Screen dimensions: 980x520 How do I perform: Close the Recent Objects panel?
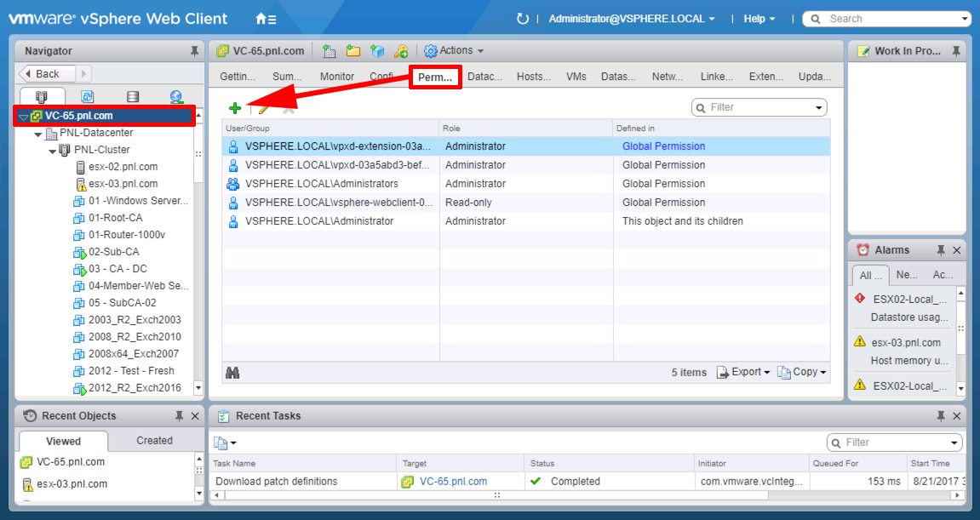[195, 415]
